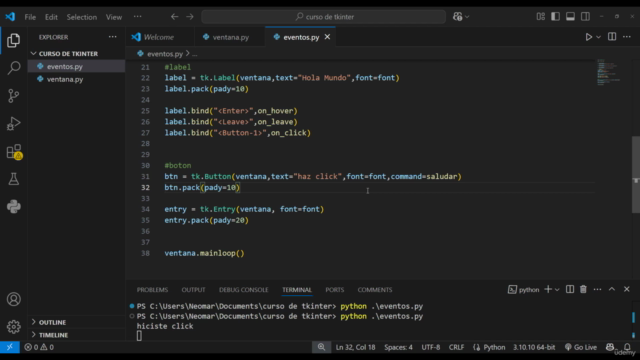Image resolution: width=640 pixels, height=360 pixels.
Task: Click the remote window indicator in status bar
Action: [9, 347]
